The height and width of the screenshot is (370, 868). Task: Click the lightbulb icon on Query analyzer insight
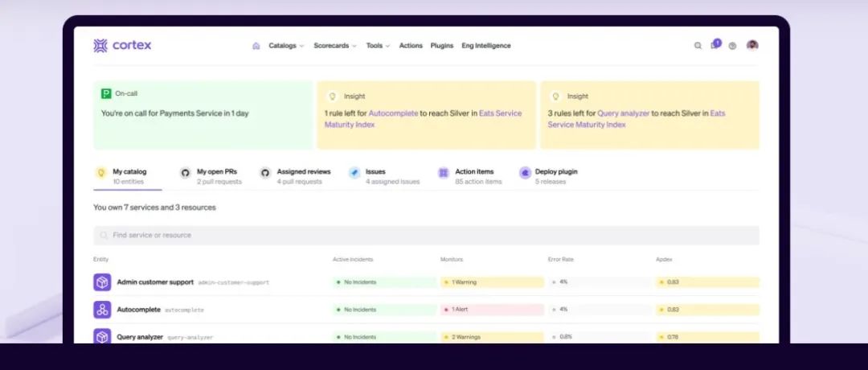click(555, 97)
